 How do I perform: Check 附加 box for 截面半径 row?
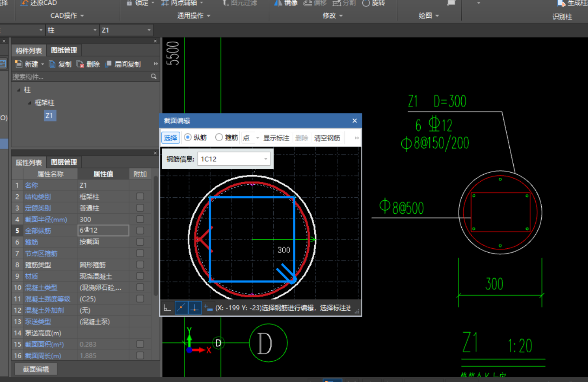140,219
